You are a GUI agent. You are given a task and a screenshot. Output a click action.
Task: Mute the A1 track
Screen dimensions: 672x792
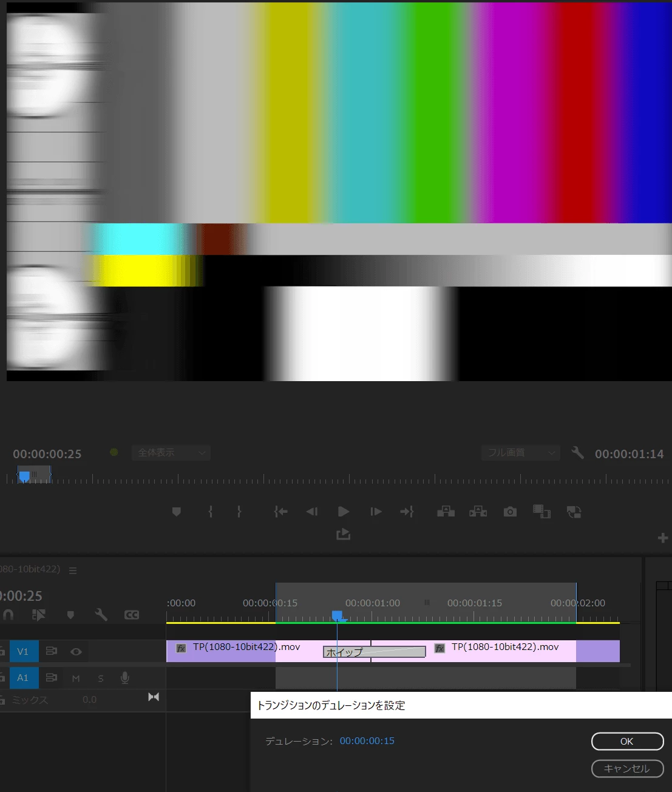pos(76,679)
